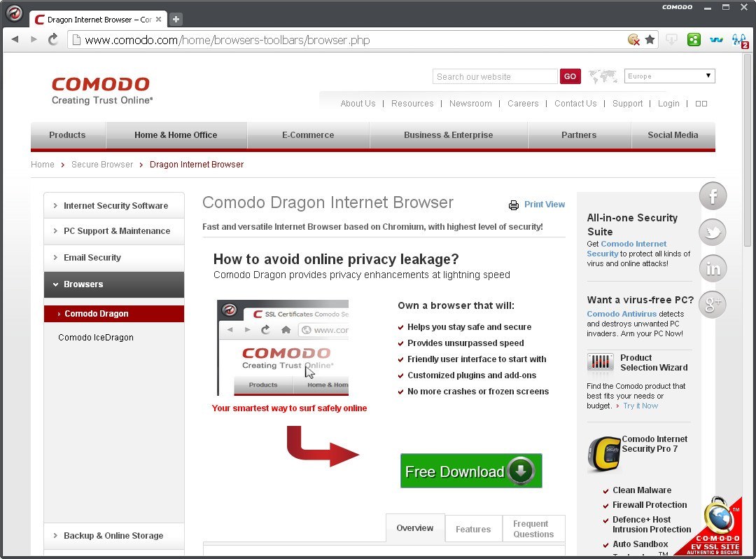Viewport: 756px width, 559px height.
Task: Switch to the Frequent Questions tab
Action: [x=533, y=529]
